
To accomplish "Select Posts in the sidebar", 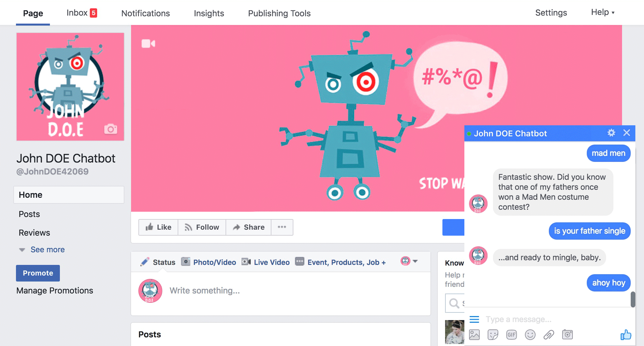I will pos(29,214).
